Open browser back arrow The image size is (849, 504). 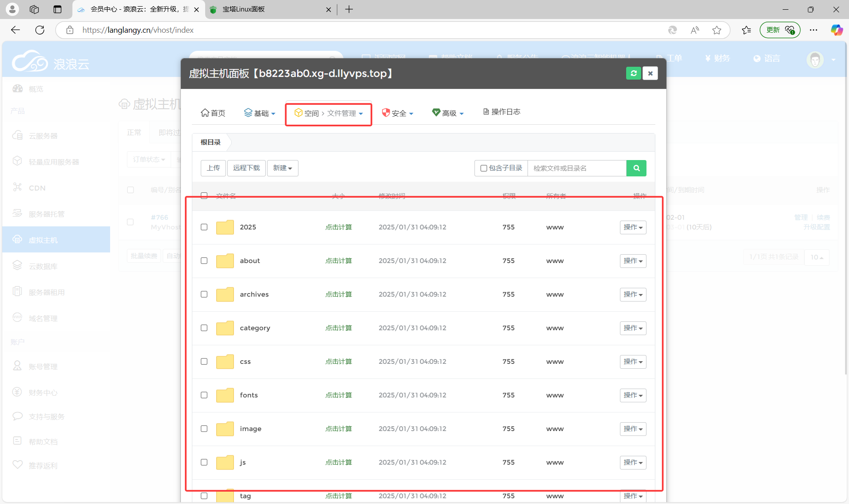15,30
